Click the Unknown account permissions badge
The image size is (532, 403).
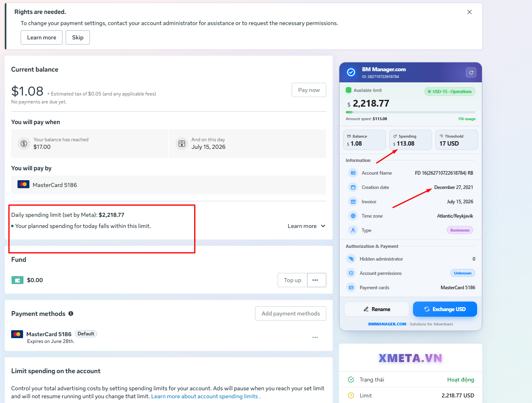pyautogui.click(x=463, y=273)
